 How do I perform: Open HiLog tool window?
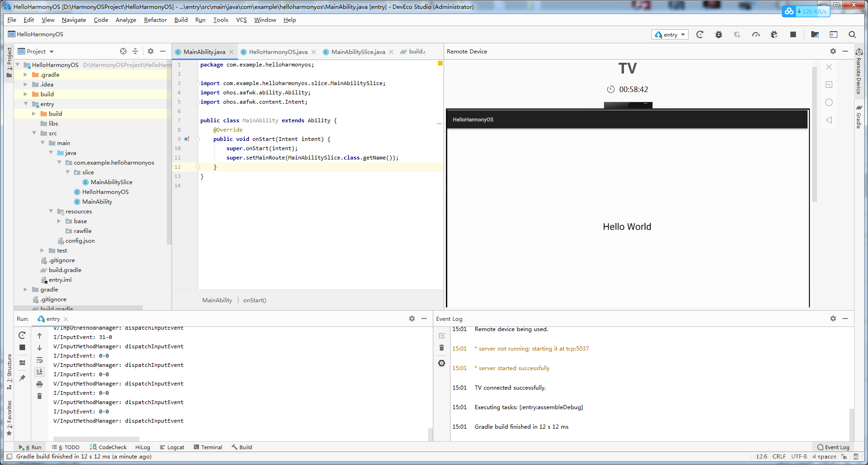tap(142, 447)
